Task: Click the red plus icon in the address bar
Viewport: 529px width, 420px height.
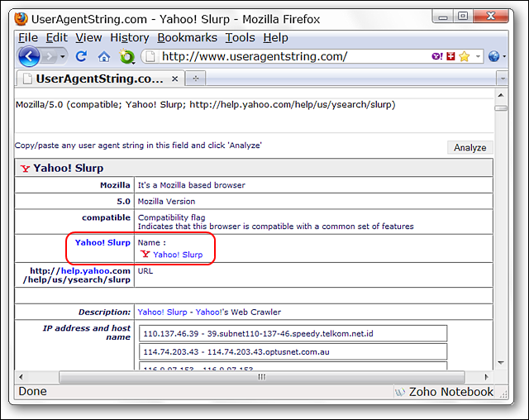Action: point(450,56)
